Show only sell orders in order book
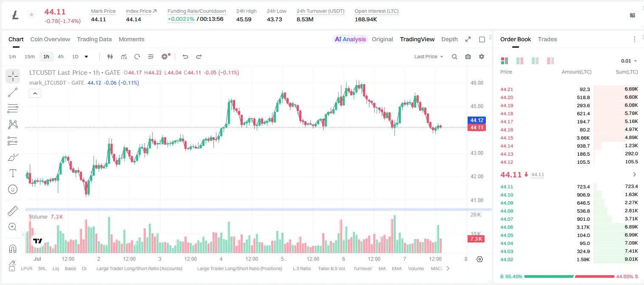 pos(550,61)
